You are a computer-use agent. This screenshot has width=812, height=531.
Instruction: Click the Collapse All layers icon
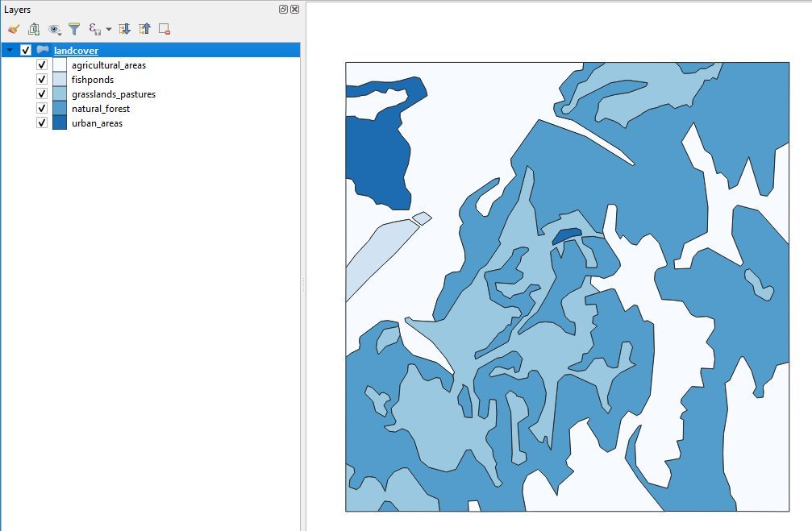point(144,29)
